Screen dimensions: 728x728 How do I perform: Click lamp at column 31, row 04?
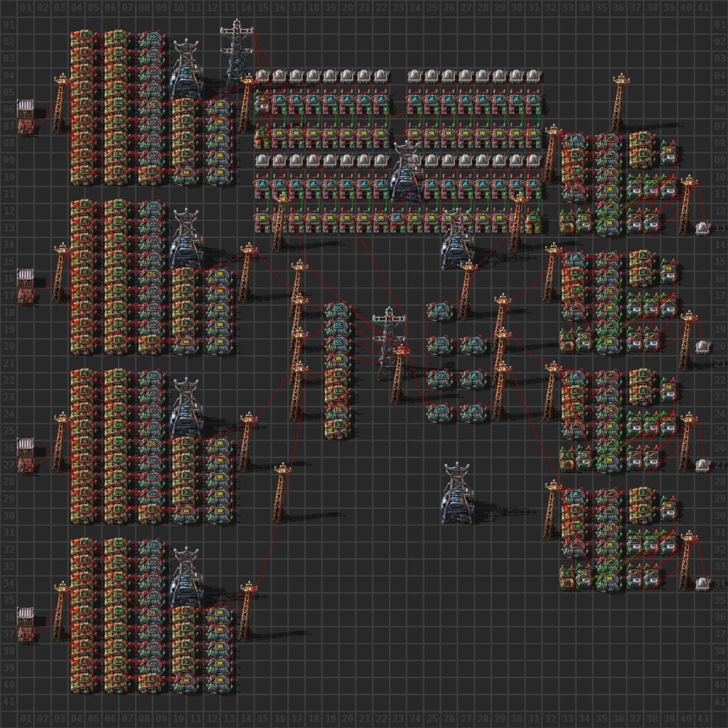click(533, 75)
